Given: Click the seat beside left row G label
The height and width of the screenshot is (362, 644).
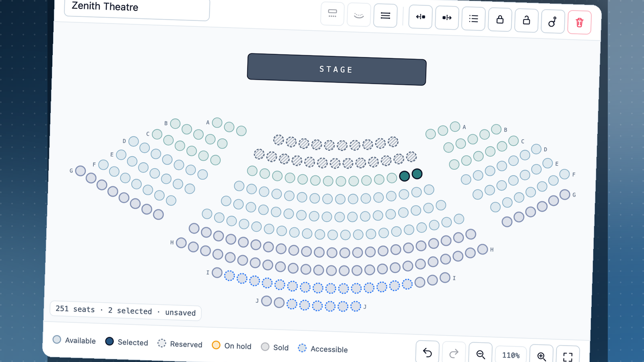Looking at the screenshot, I should (80, 171).
